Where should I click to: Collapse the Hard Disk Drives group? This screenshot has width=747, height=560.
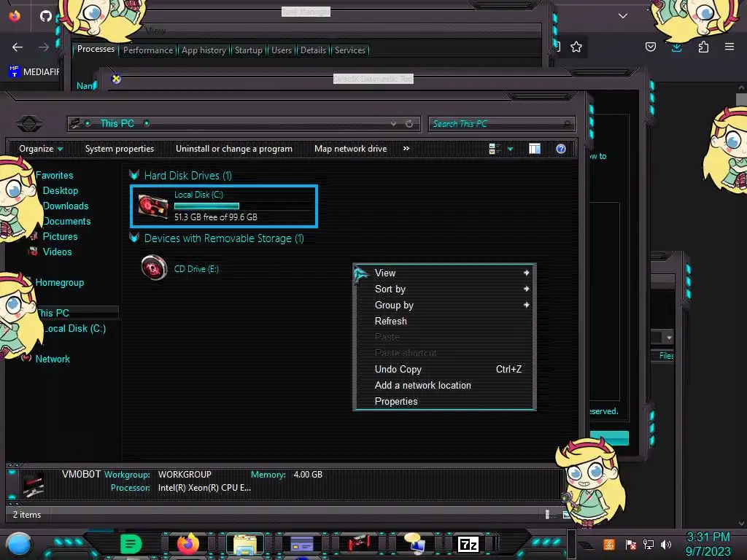(x=134, y=175)
